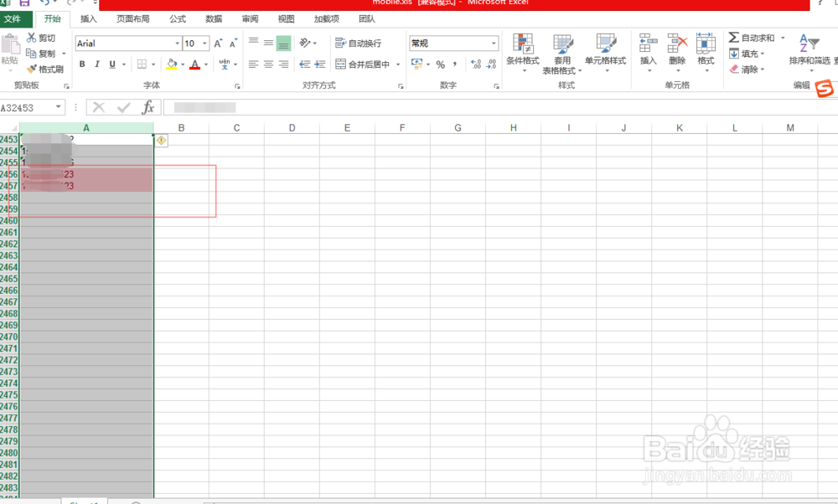The width and height of the screenshot is (838, 504).
Task: Open Cell Styles (单元格样式)
Action: click(x=606, y=53)
